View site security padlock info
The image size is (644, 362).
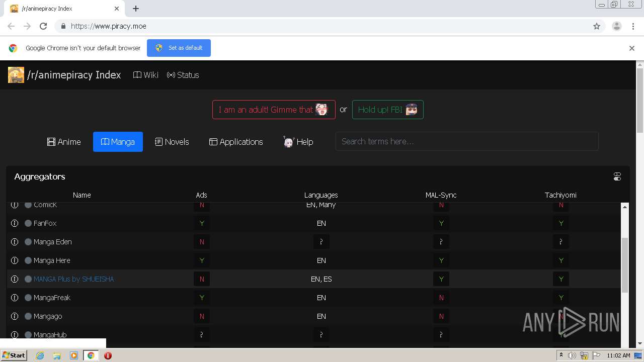click(x=63, y=26)
